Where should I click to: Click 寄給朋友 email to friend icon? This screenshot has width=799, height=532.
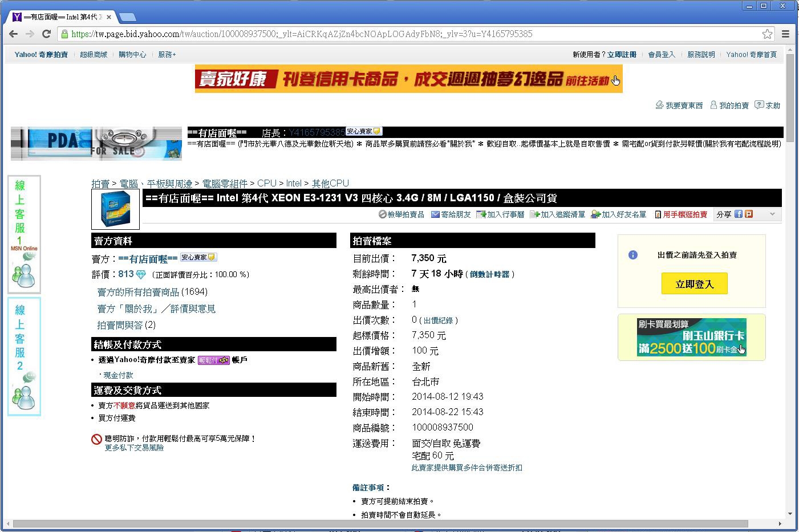[451, 214]
